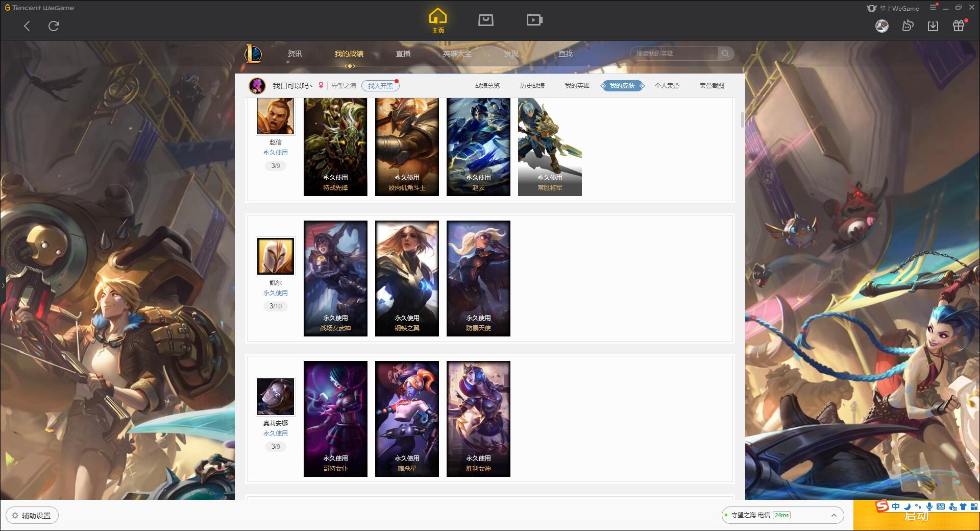Go back using the back arrow

pyautogui.click(x=27, y=26)
